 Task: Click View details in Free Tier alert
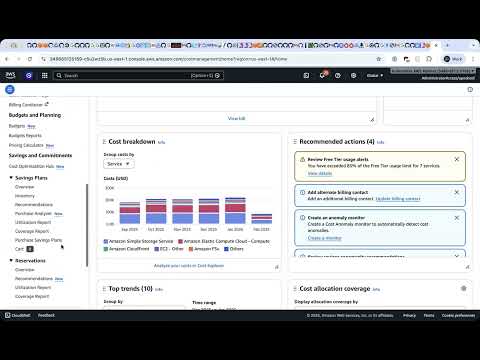(320, 173)
